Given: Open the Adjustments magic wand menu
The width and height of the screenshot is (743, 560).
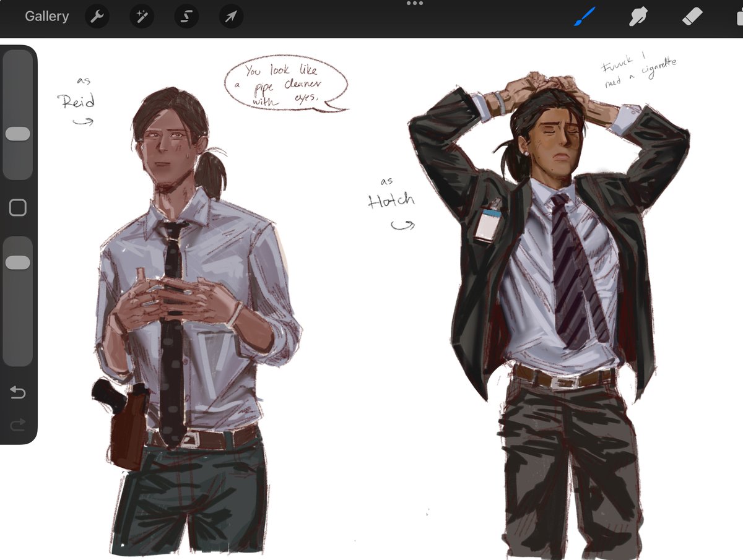Looking at the screenshot, I should [x=141, y=17].
